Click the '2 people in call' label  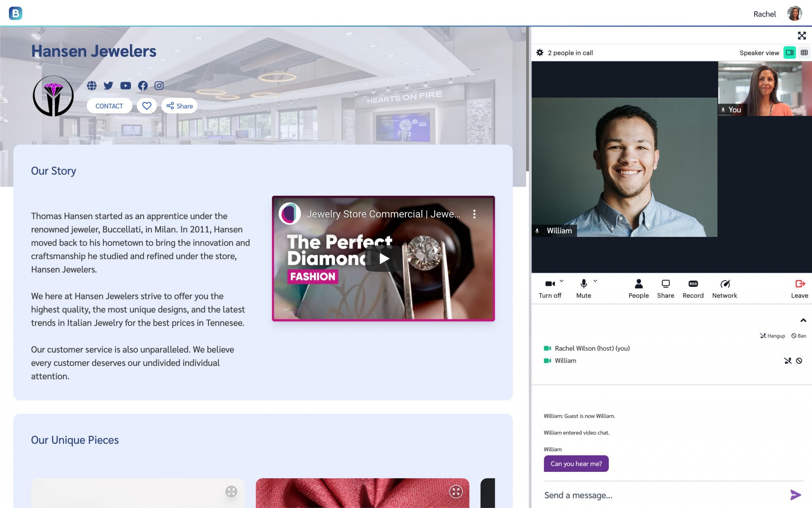point(570,53)
